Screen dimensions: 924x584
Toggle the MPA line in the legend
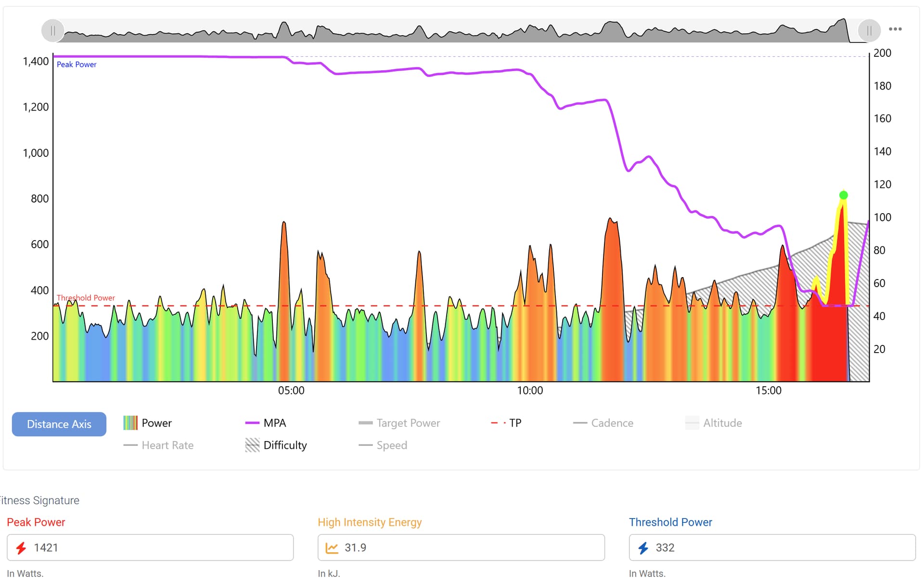tap(266, 423)
